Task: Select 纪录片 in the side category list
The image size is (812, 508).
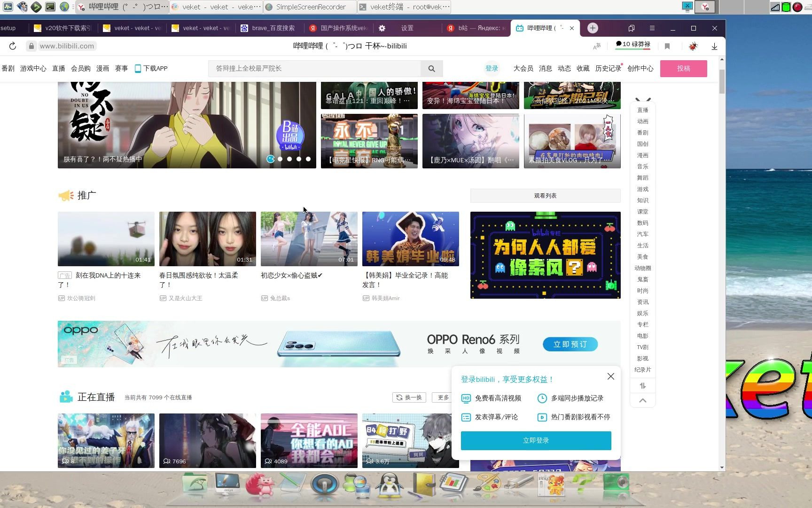Action: coord(642,370)
